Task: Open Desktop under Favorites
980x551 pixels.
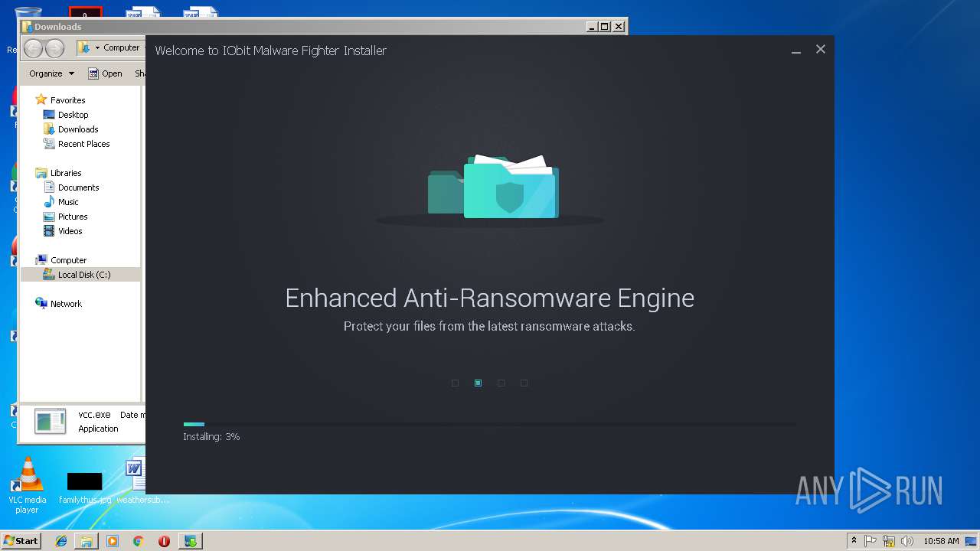Action: click(x=73, y=115)
